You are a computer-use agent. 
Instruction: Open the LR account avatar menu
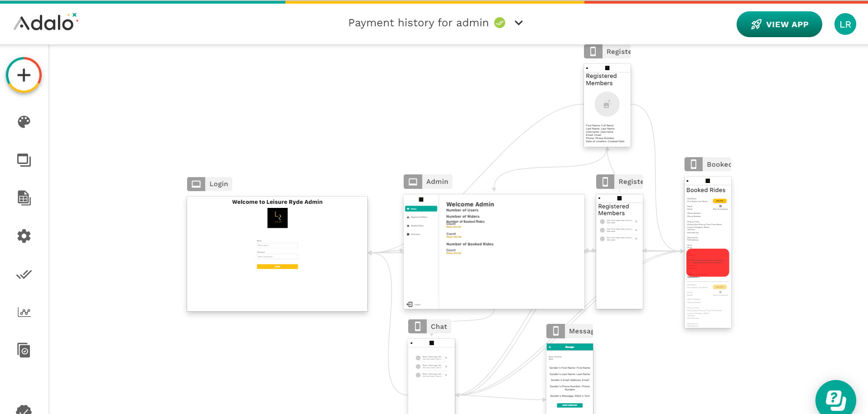click(x=845, y=24)
